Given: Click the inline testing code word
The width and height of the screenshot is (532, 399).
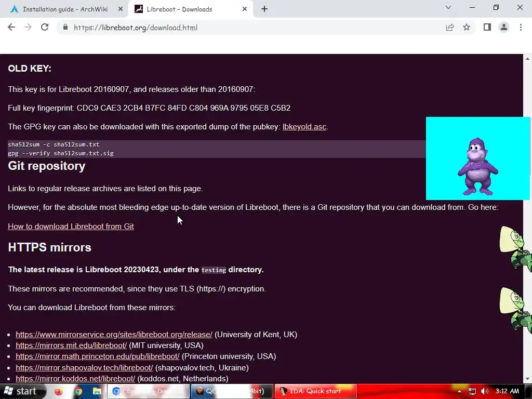Looking at the screenshot, I should (x=214, y=270).
